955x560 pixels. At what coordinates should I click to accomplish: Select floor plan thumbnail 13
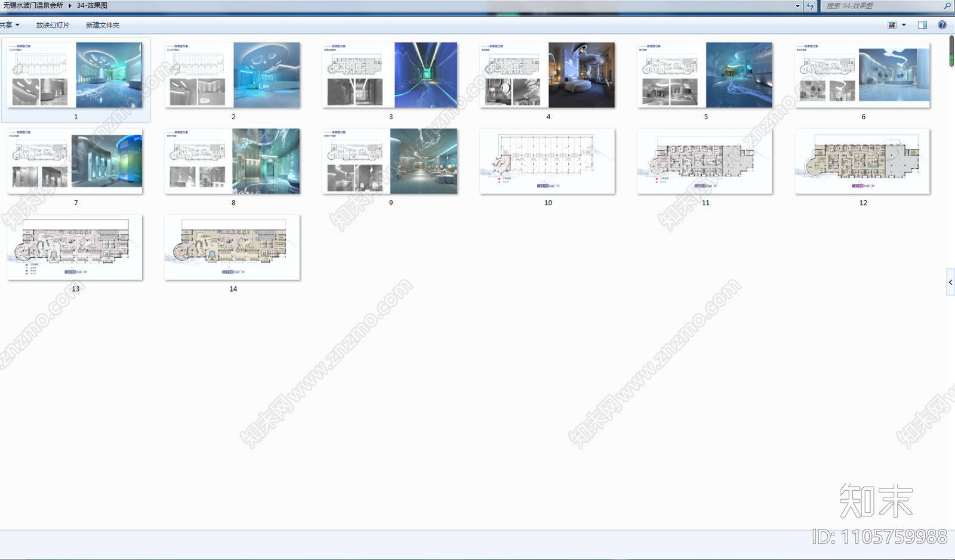pyautogui.click(x=75, y=247)
